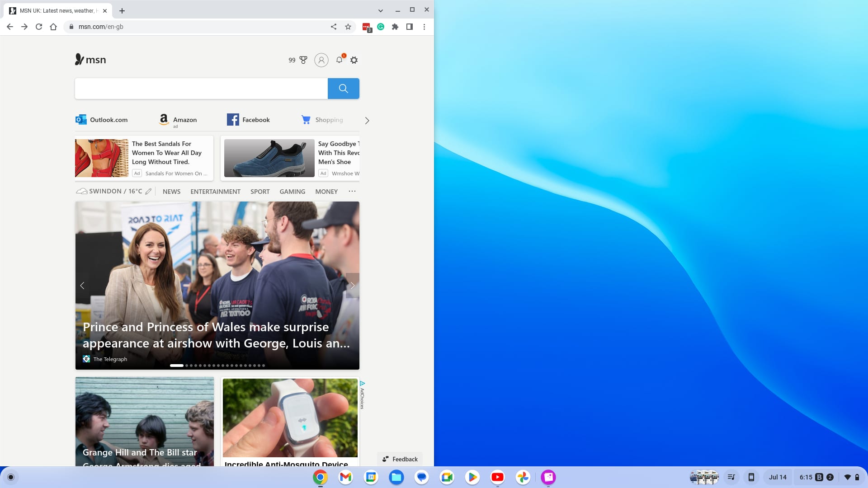Select the MONEY tab
The image size is (868, 488).
pos(326,192)
